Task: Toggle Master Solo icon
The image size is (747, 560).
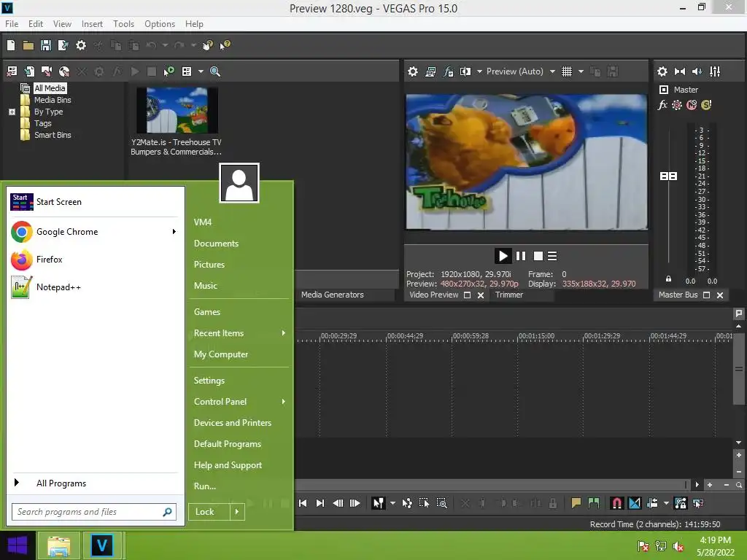Action: pyautogui.click(x=706, y=105)
